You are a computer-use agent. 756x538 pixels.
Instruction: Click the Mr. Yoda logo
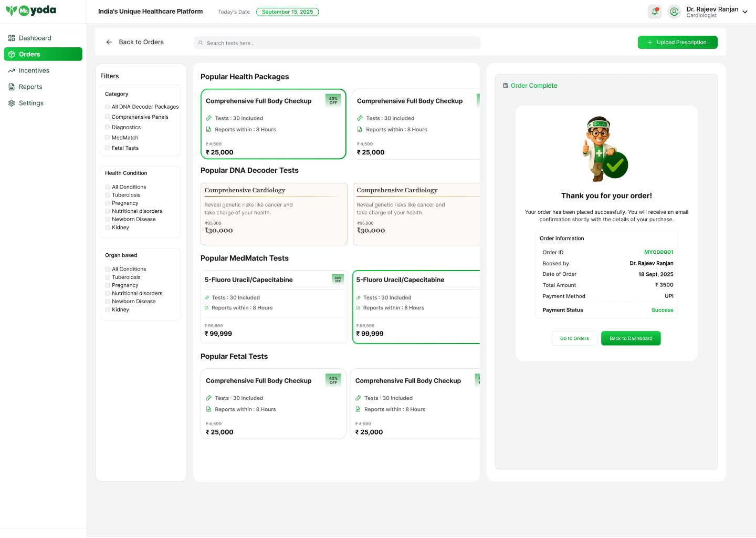click(31, 11)
